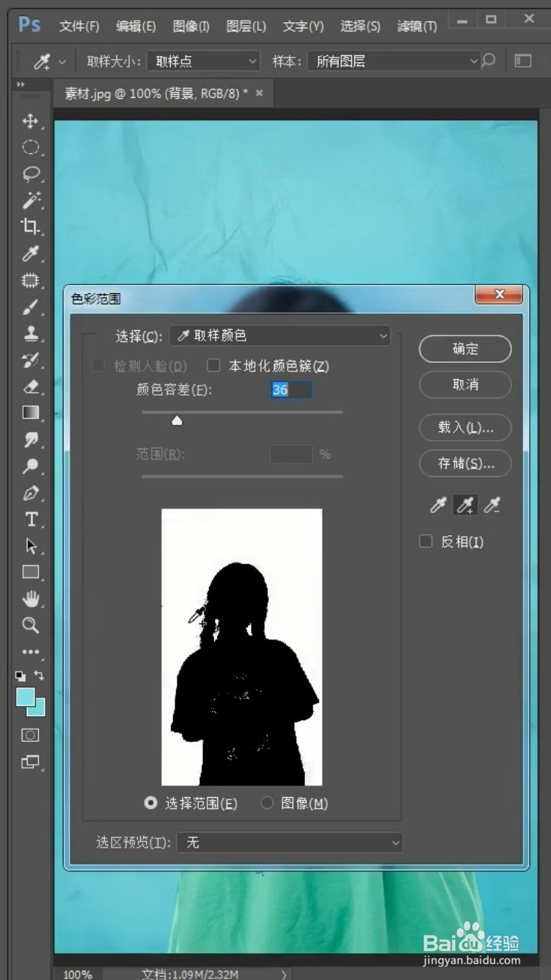Open the 图层 menu

click(246, 26)
